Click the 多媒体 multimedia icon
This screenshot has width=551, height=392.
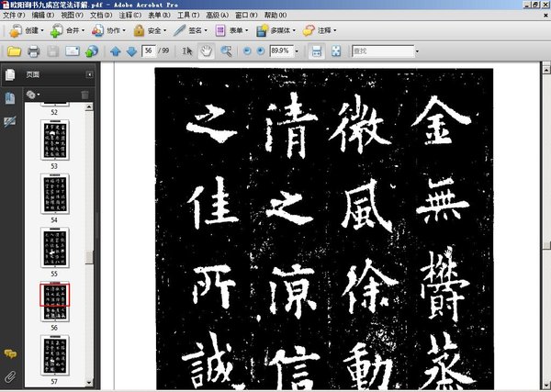262,31
